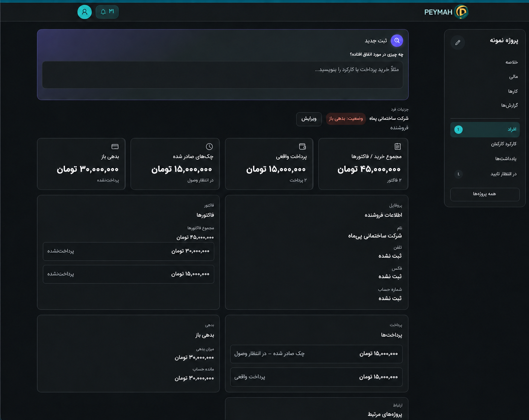The height and width of the screenshot is (420, 529).
Task: Click the ویرایش button
Action: 309,119
